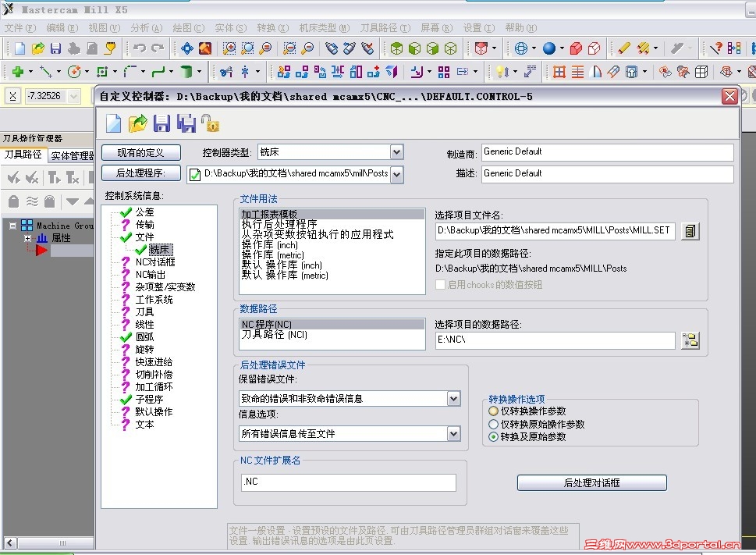Open the 编辑 menu
The height and width of the screenshot is (555, 756).
coord(62,28)
